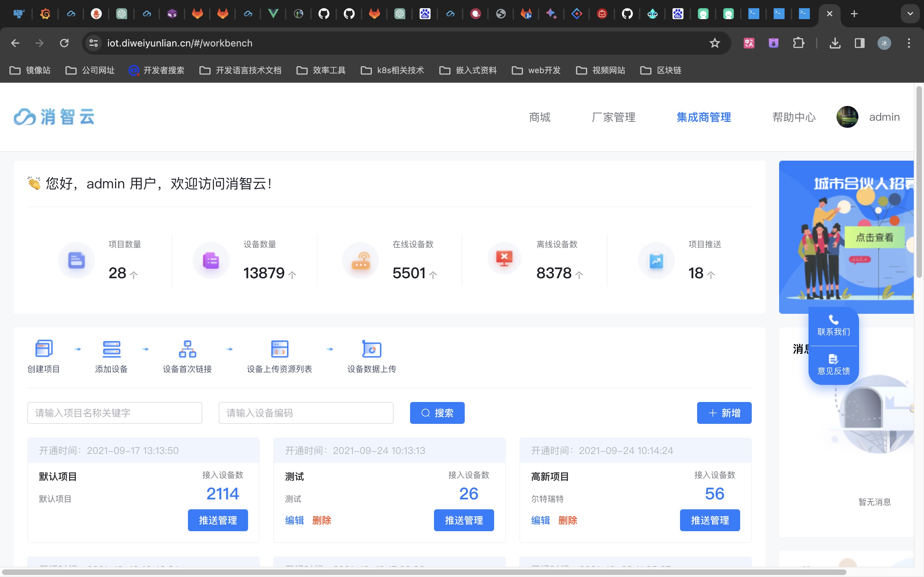Click device count 56 on 高新项目
The width and height of the screenshot is (924, 577).
(715, 494)
